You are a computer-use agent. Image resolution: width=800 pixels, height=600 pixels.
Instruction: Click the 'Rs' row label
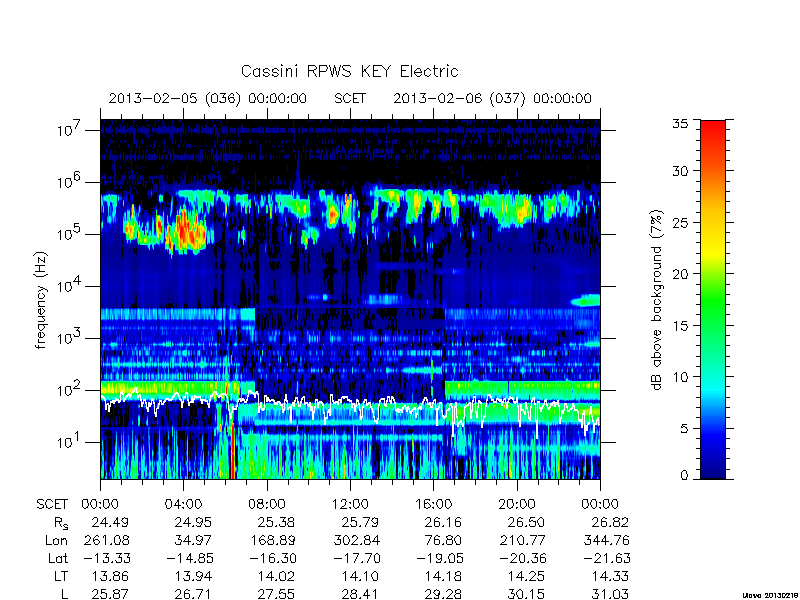pos(61,523)
